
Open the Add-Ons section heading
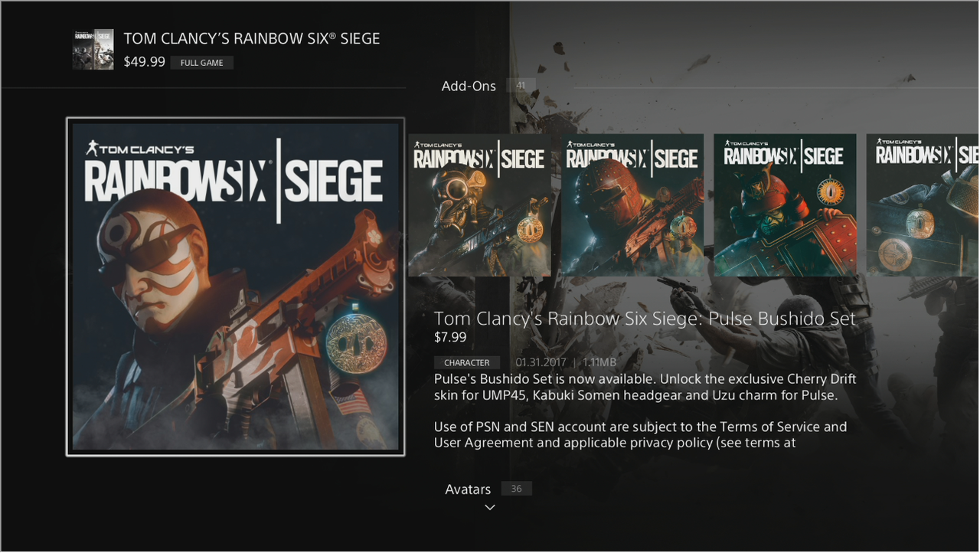(469, 86)
